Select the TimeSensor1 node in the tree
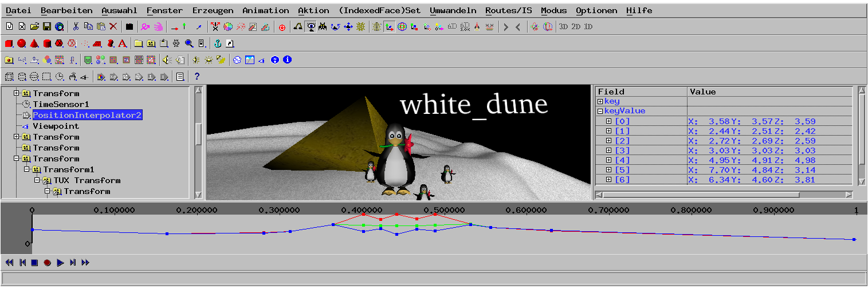The height and width of the screenshot is (289, 868). pyautogui.click(x=61, y=104)
